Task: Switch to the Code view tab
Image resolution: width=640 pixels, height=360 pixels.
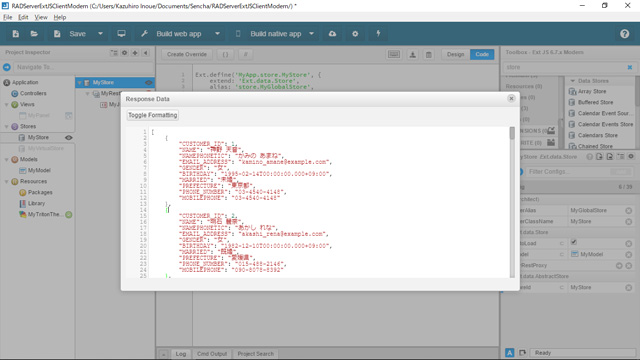Action: pos(482,54)
